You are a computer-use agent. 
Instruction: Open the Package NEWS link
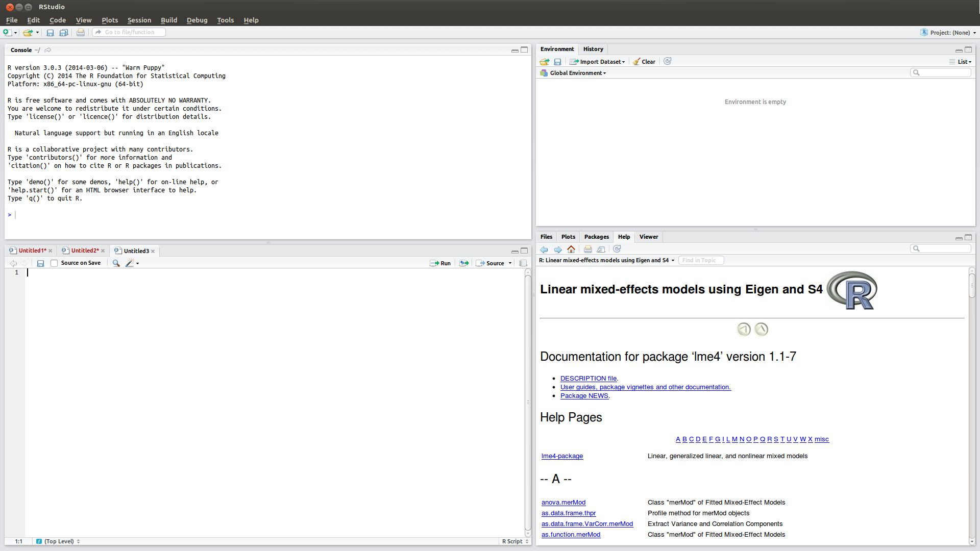coord(584,396)
